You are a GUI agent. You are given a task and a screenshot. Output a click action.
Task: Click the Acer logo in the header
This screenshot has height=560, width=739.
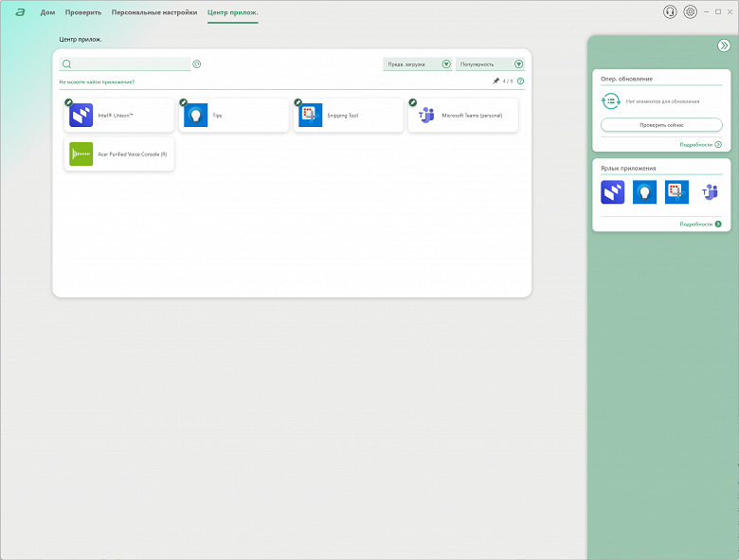coord(20,12)
